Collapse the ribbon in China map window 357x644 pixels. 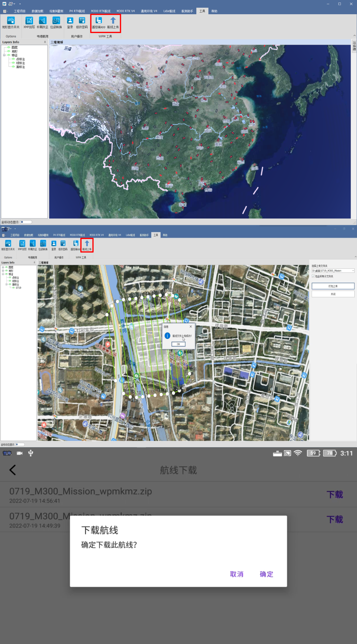[x=354, y=36]
